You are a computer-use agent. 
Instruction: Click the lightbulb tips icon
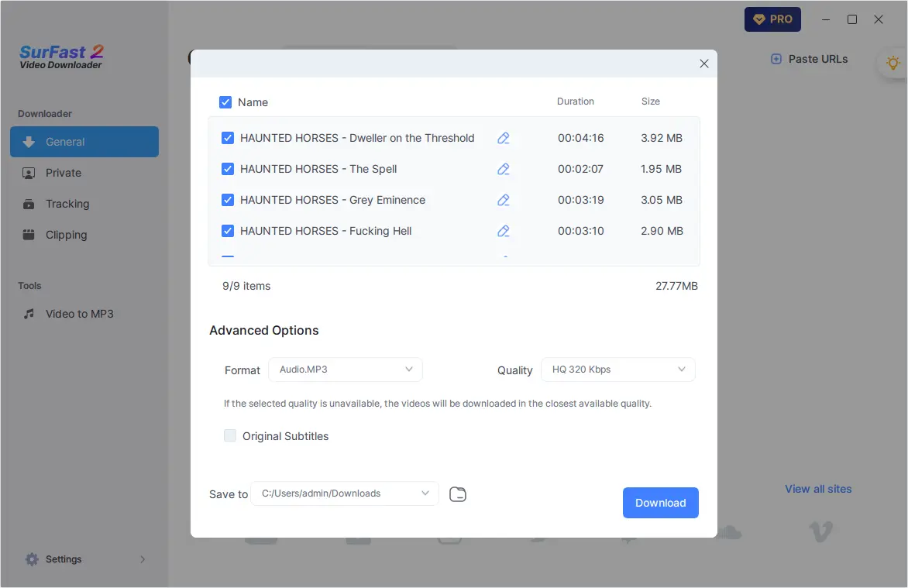pyautogui.click(x=893, y=63)
